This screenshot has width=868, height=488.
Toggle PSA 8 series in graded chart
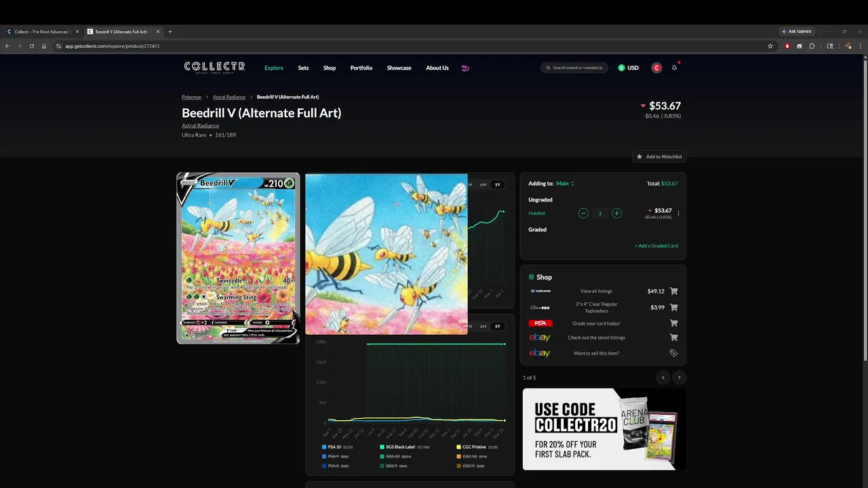coord(336,466)
